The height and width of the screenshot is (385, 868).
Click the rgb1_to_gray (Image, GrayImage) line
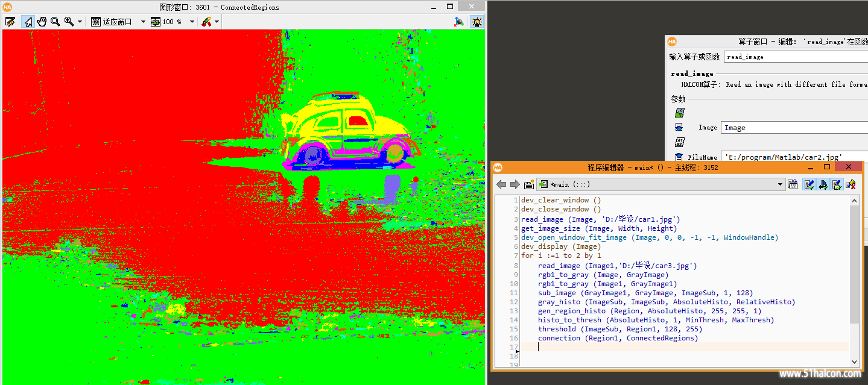coord(603,275)
